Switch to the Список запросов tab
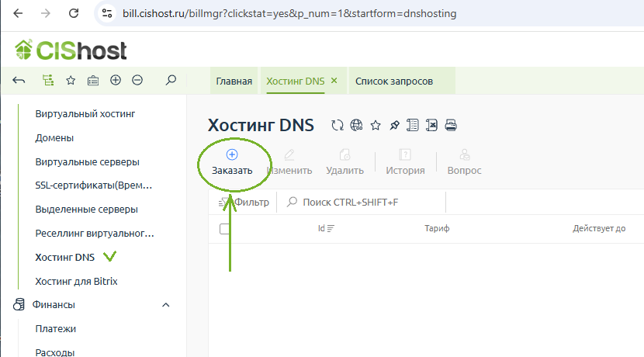The image size is (644, 357). (x=393, y=81)
